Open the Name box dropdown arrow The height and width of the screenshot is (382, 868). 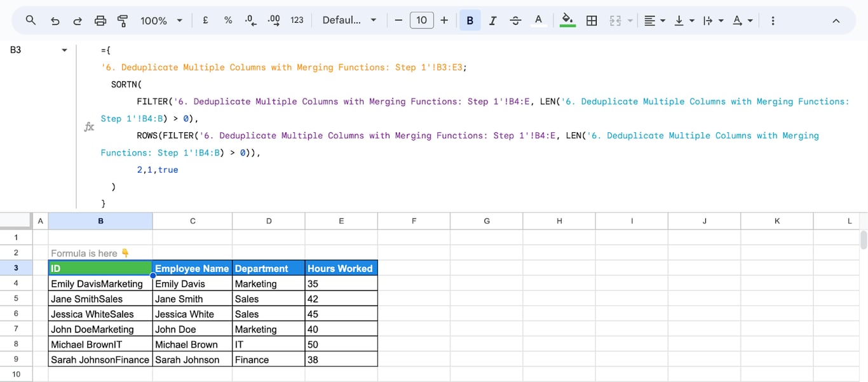(x=64, y=50)
